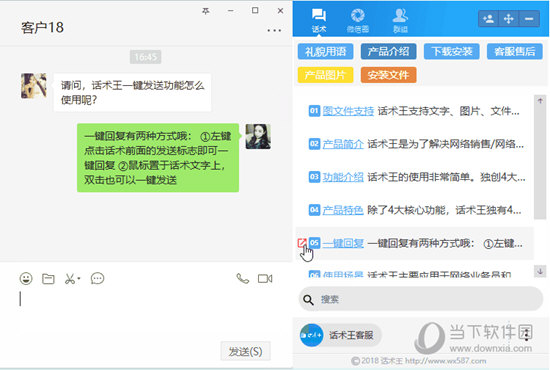The image size is (550, 370).
Task: Click the 发送(S) send button
Action: point(246,351)
